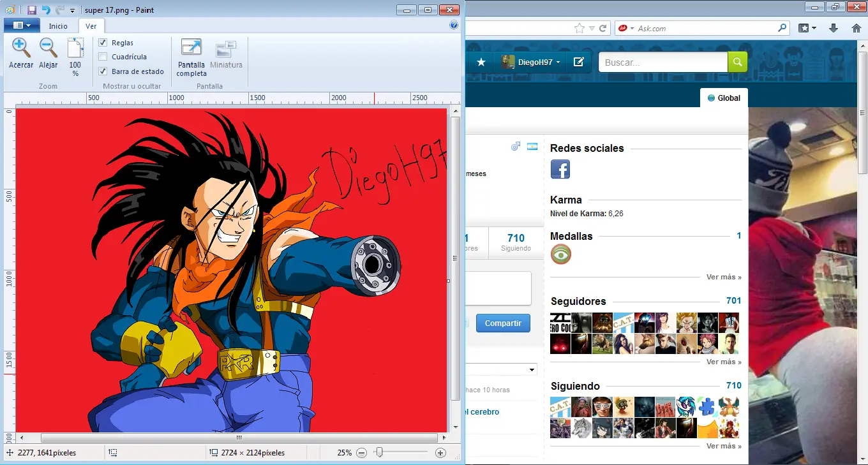The width and height of the screenshot is (868, 465).
Task: Click Paint horizontal scrollbar thumb
Action: click(x=239, y=438)
